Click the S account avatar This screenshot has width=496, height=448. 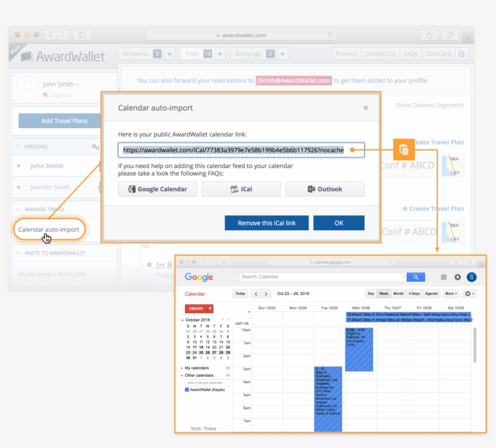pyautogui.click(x=471, y=277)
